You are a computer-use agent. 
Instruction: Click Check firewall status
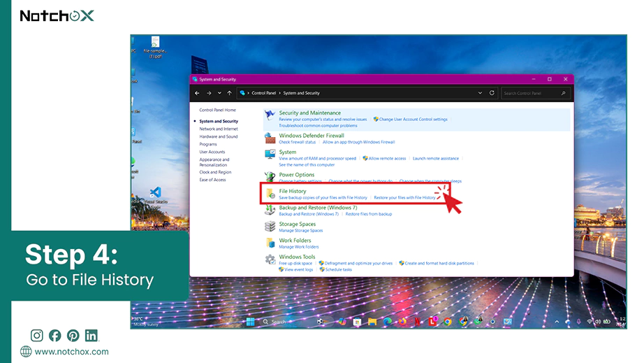pyautogui.click(x=298, y=142)
